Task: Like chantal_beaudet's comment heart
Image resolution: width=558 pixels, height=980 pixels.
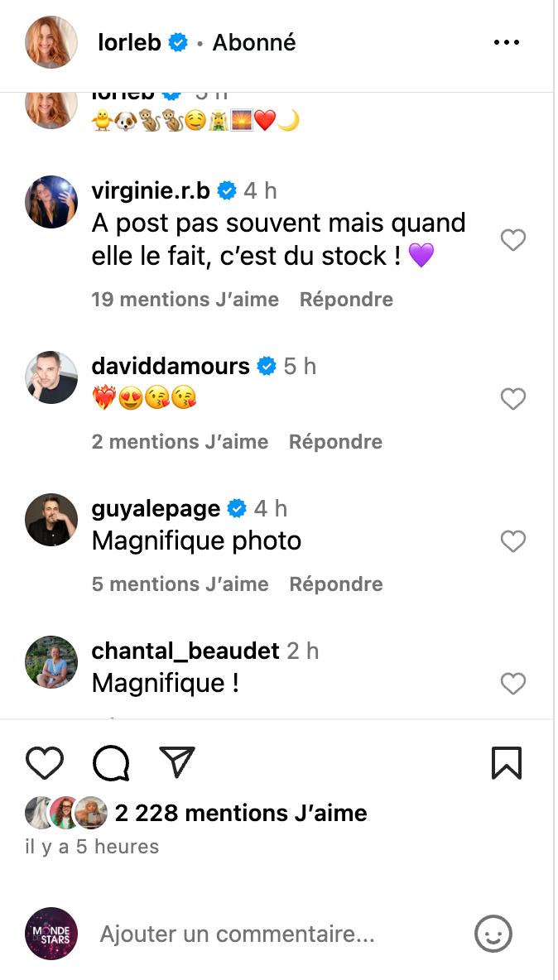Action: [513, 681]
